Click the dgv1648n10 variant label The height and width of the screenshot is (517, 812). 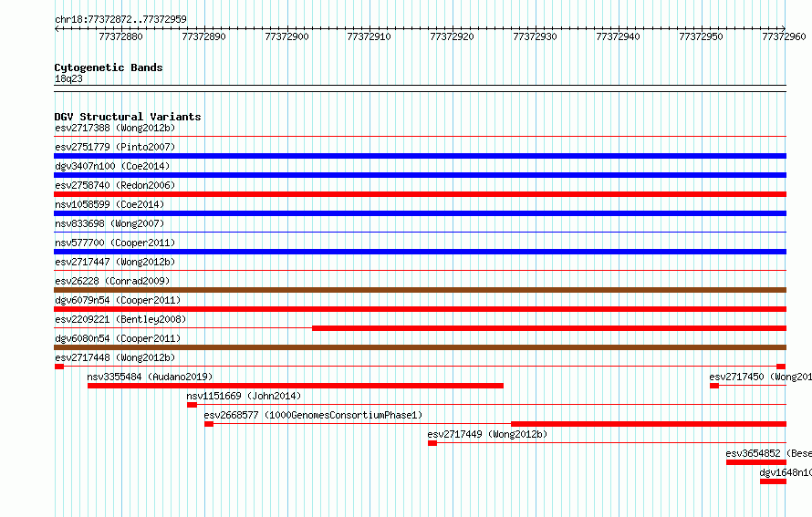tap(786, 472)
